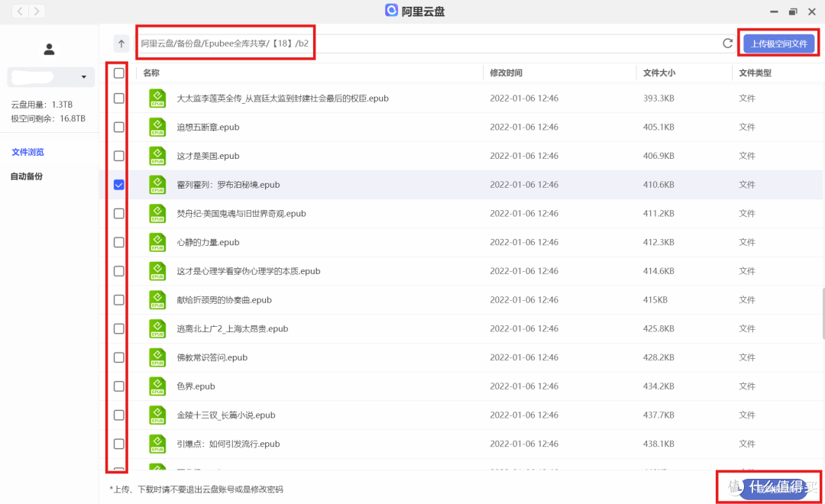
Task: Click EPUB icon of 金陵十三钗 file
Action: (x=157, y=415)
